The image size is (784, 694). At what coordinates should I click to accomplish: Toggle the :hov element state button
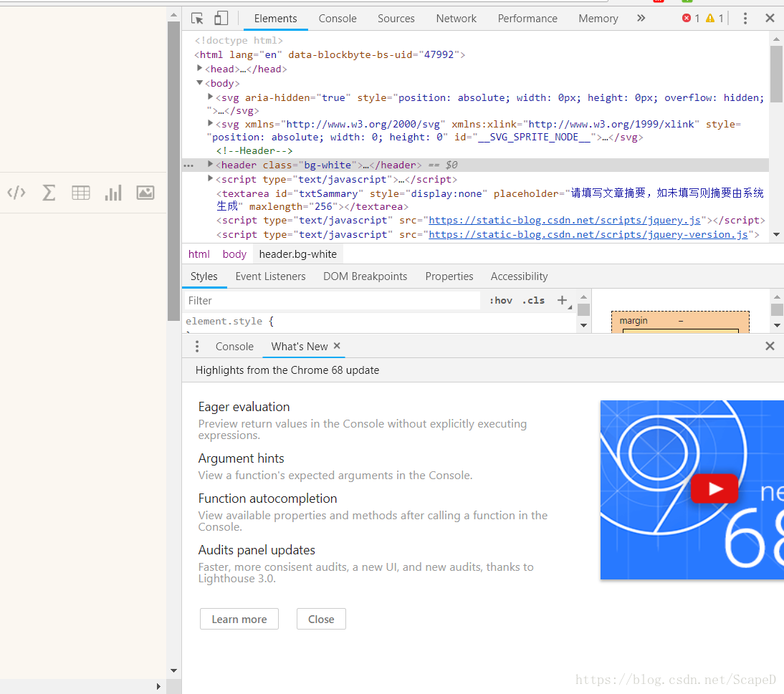(x=501, y=301)
